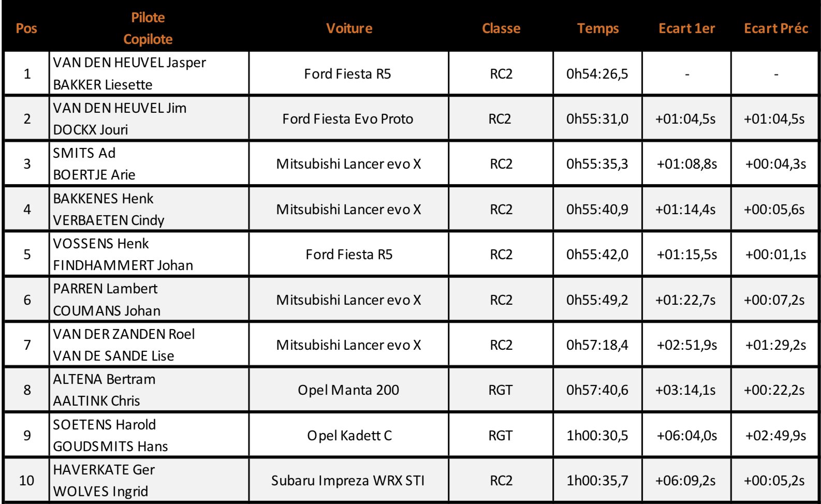The height and width of the screenshot is (504, 821).
Task: Select the time 0h55:35,3 cell
Action: click(598, 164)
